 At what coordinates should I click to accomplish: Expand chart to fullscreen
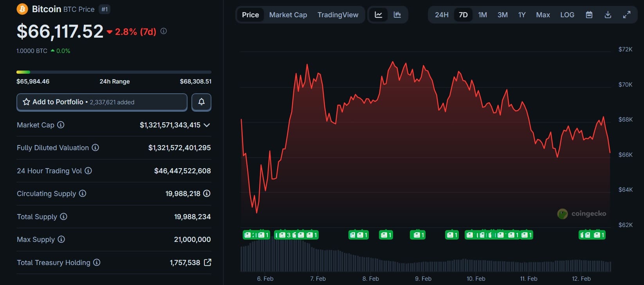pyautogui.click(x=626, y=15)
